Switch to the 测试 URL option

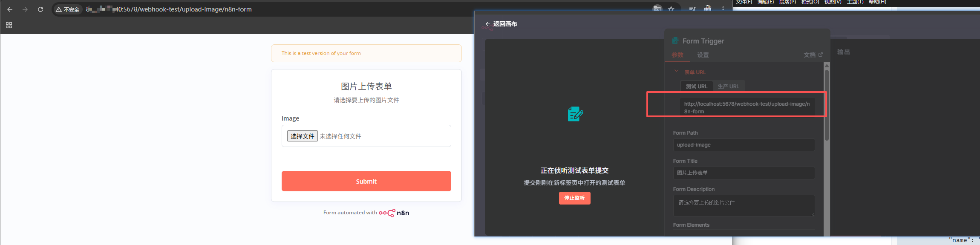(696, 86)
